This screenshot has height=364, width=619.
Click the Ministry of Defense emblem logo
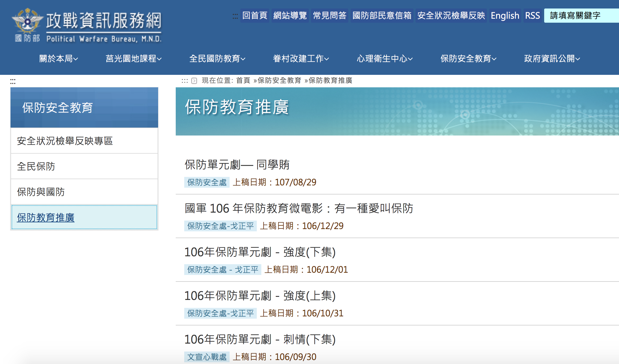coord(27,22)
